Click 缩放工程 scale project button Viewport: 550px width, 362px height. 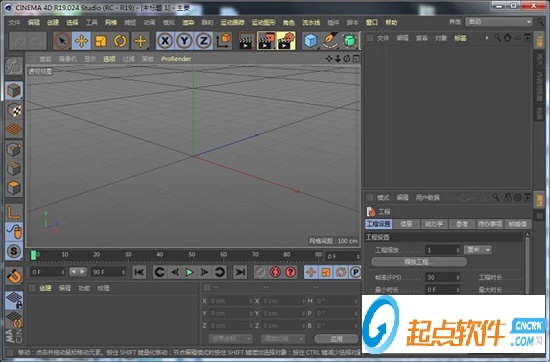tap(419, 262)
